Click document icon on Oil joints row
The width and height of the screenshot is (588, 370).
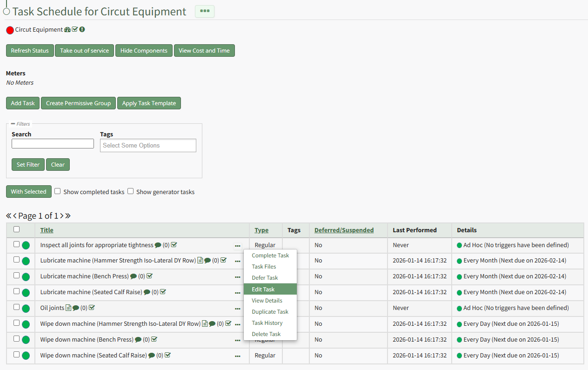68,308
